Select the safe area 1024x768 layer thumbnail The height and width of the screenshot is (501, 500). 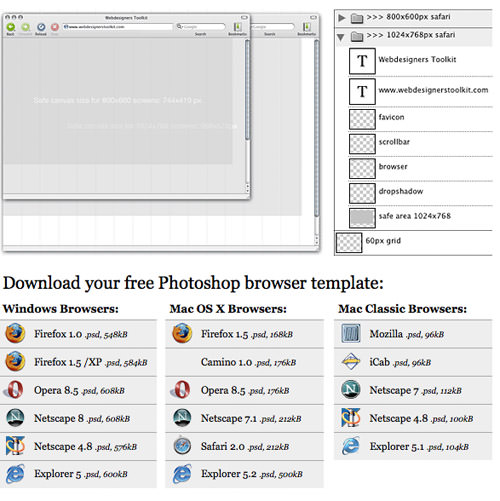point(362,218)
